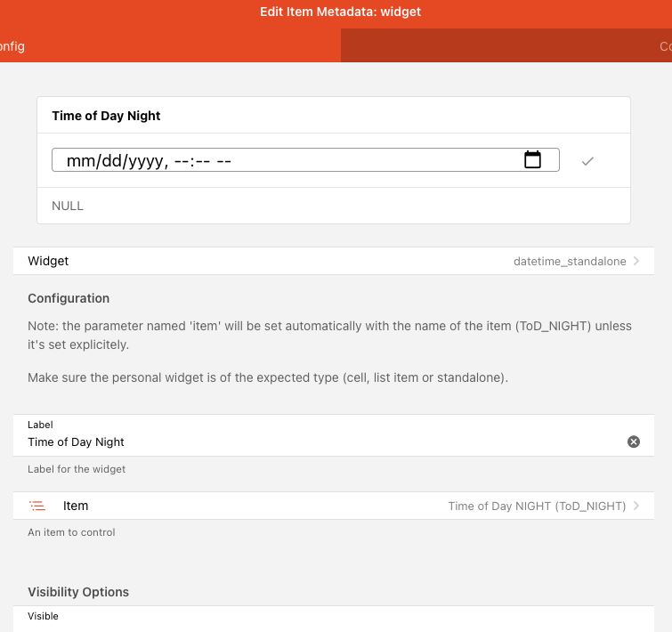Select the month segment of the date
Viewport: 672px width, 632px height.
point(81,161)
